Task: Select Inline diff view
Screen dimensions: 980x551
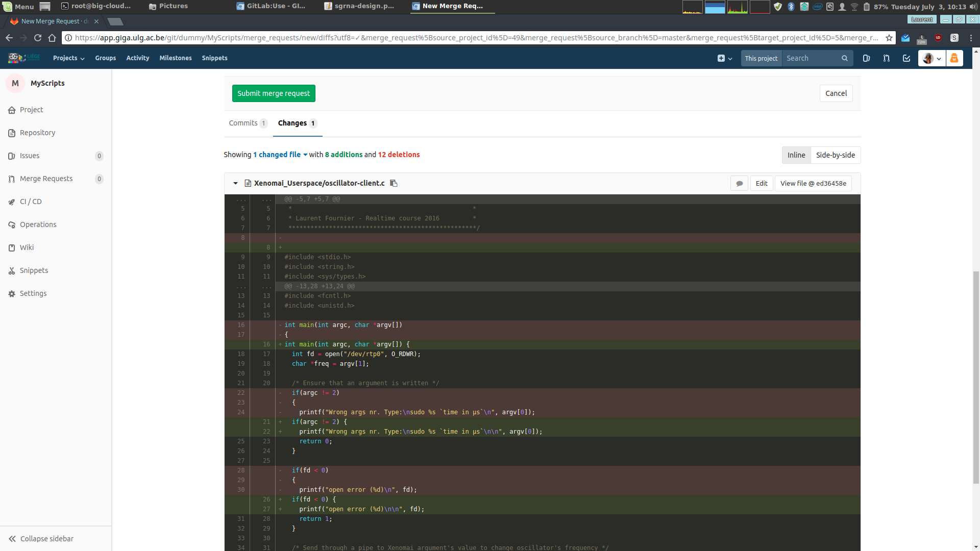Action: coord(796,155)
